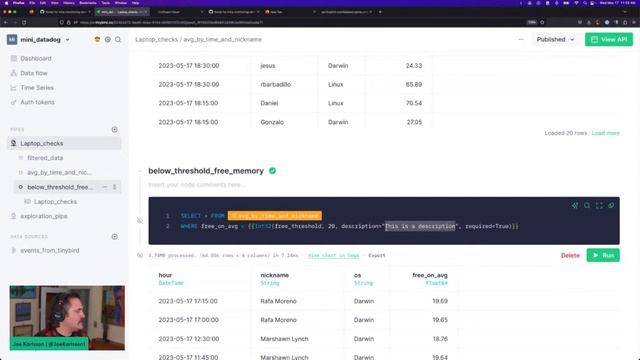Viewport: 640px width, 360px height.
Task: Click the bookmark star icon in address bar
Action: [542, 22]
